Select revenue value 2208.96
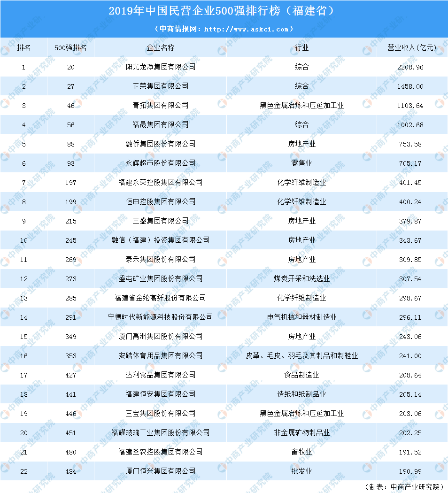The height and width of the screenshot is (493, 448). pos(410,67)
